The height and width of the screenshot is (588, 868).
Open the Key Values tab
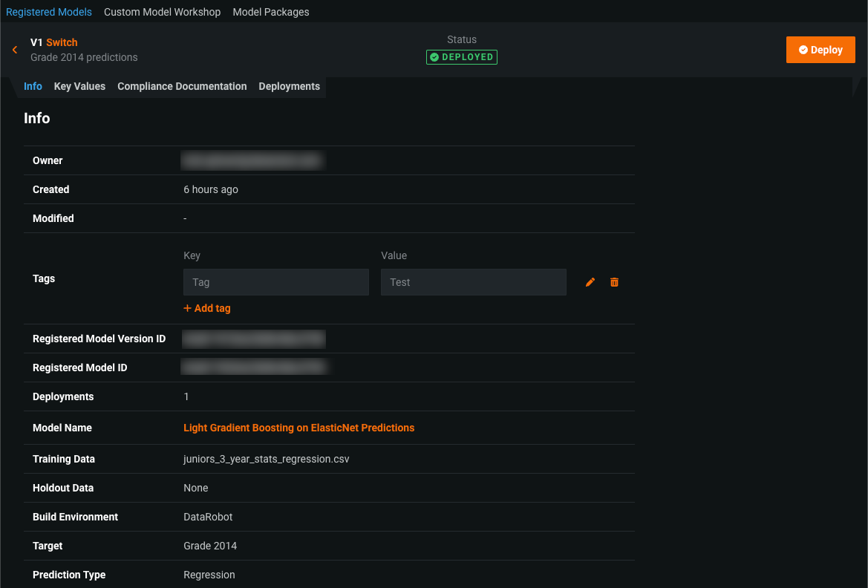[79, 86]
